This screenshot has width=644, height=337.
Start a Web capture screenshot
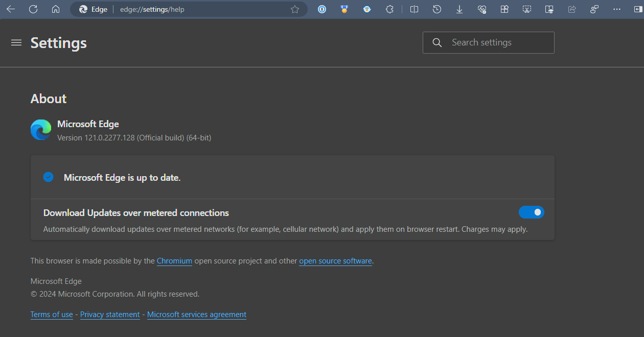tap(527, 9)
